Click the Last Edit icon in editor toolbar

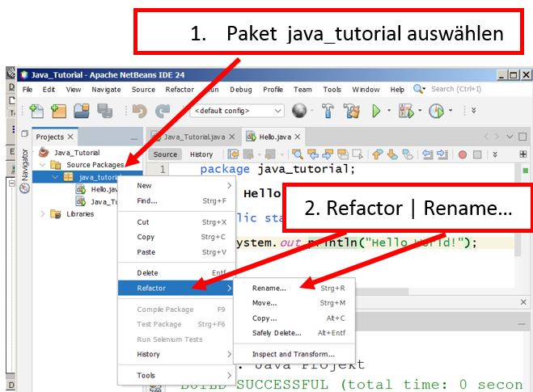233,154
